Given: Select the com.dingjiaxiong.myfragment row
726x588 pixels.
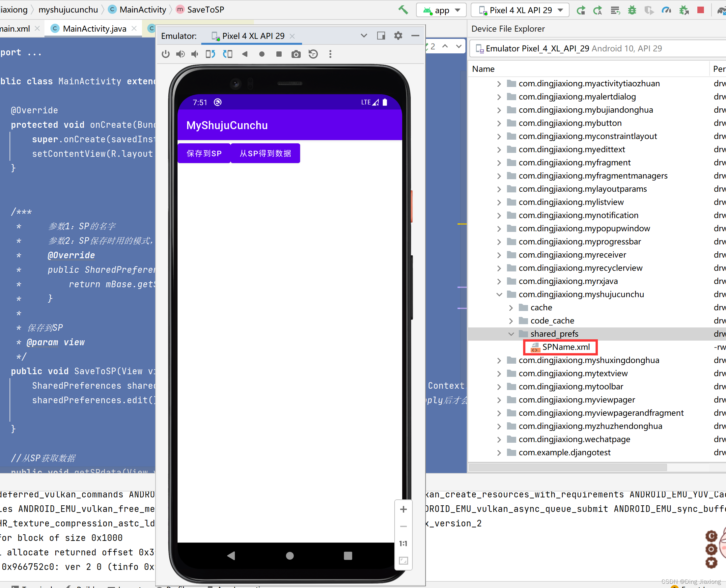Looking at the screenshot, I should tap(597, 163).
